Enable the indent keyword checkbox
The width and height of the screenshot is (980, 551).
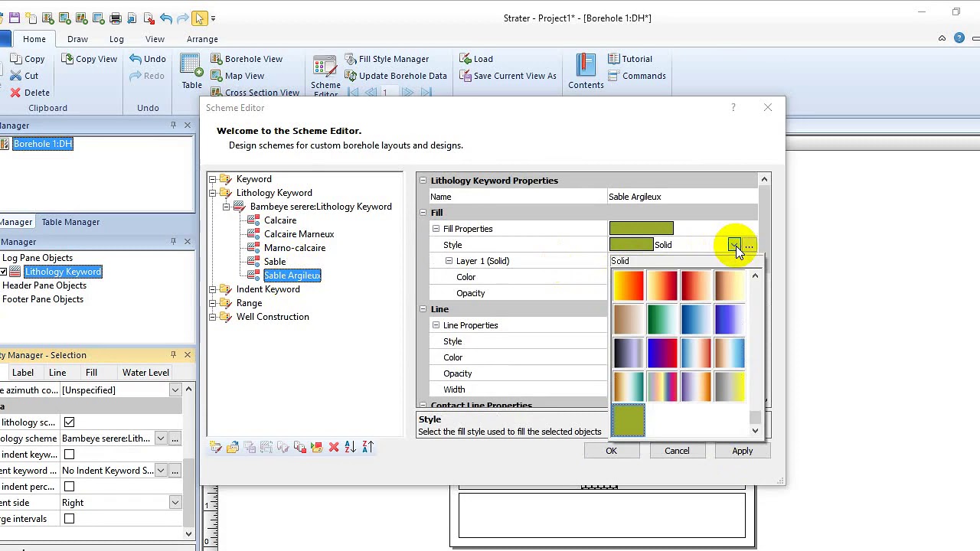click(x=69, y=455)
